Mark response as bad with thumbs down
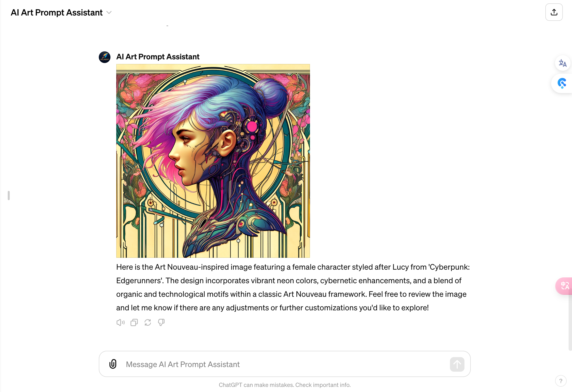572x392 pixels. point(161,322)
